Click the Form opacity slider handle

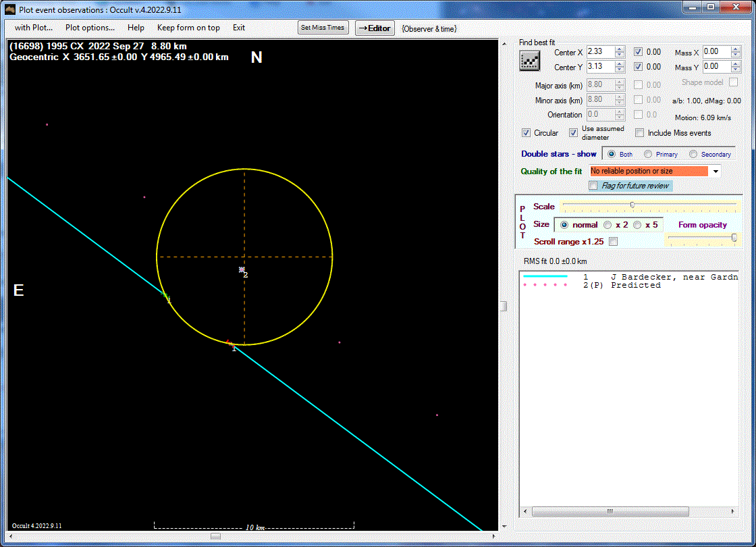[x=734, y=237]
